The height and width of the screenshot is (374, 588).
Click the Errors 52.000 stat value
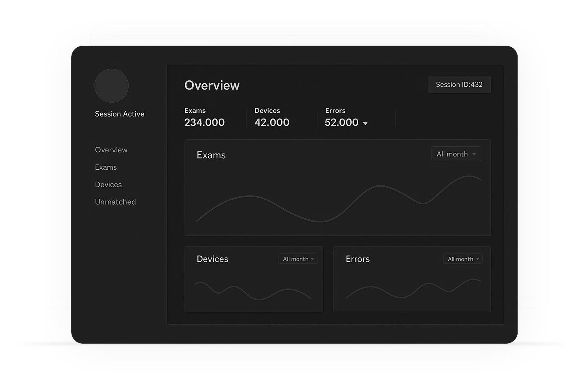click(x=341, y=122)
